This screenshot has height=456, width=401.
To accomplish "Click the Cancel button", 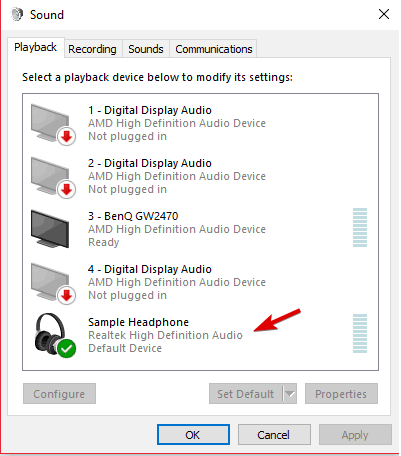I will pos(274,435).
